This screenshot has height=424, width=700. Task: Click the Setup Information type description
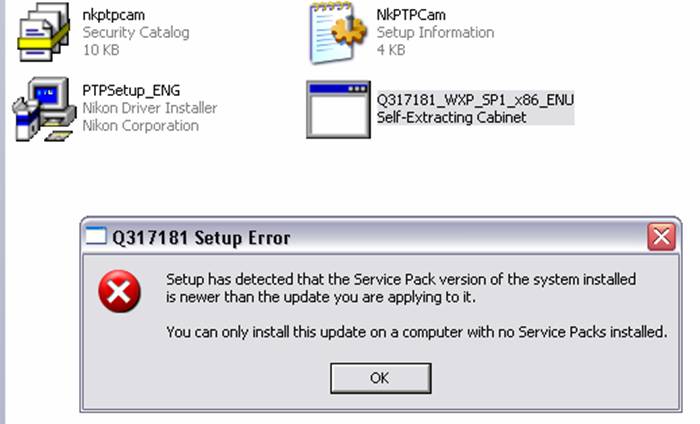[x=435, y=33]
